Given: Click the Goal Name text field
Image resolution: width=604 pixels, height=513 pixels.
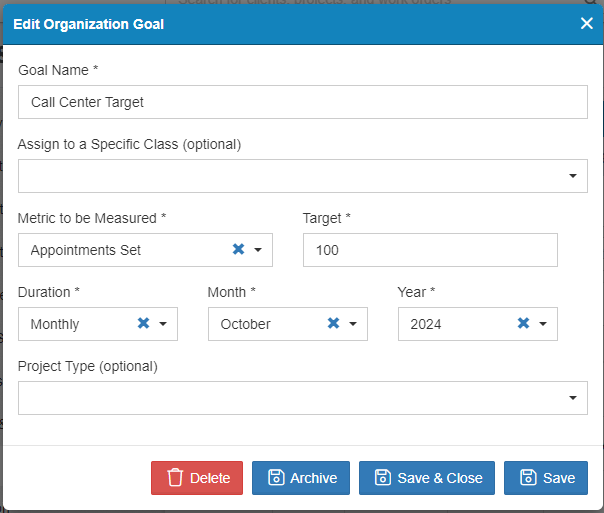Looking at the screenshot, I should pos(303,102).
